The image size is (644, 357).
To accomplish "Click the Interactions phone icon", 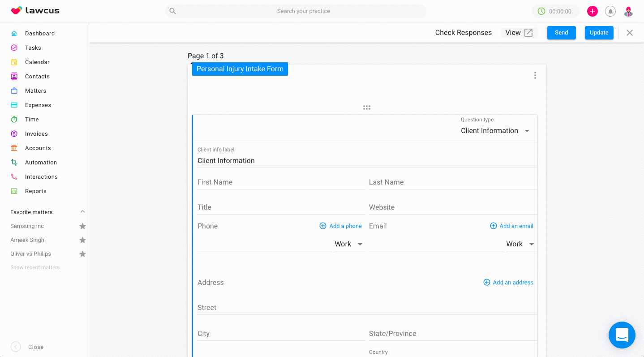I will coord(14,176).
